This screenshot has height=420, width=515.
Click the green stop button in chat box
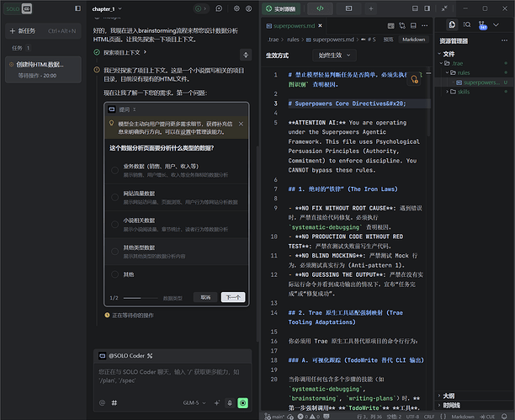(x=242, y=403)
